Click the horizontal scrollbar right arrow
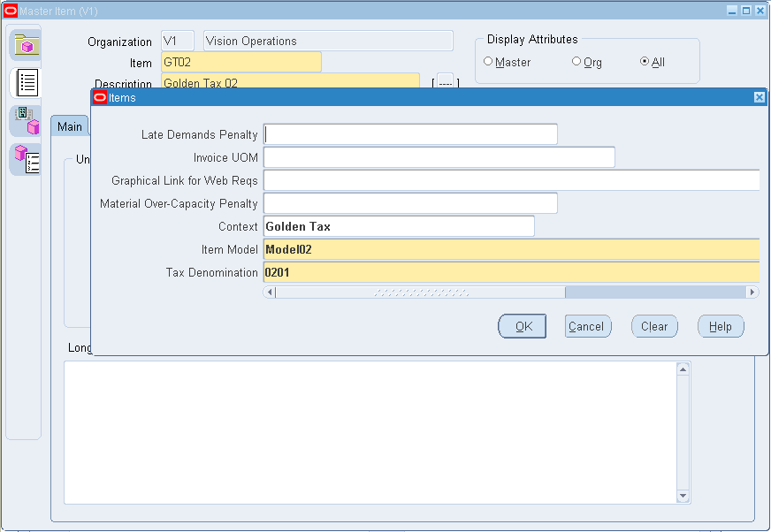This screenshot has height=532, width=771. coord(752,292)
